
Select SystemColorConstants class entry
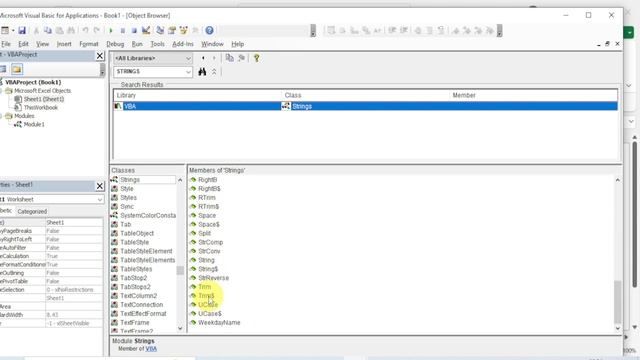(x=148, y=216)
